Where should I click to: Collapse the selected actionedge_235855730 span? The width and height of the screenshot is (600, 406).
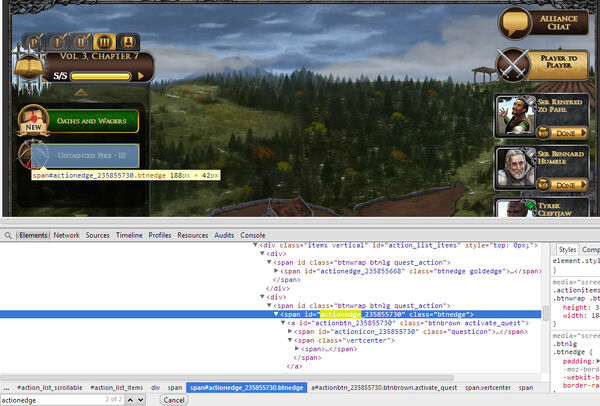276,314
